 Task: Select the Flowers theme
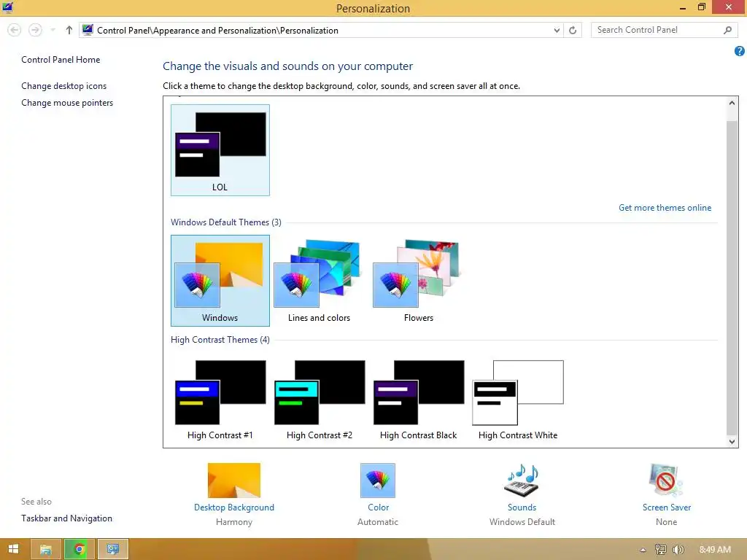(x=418, y=281)
